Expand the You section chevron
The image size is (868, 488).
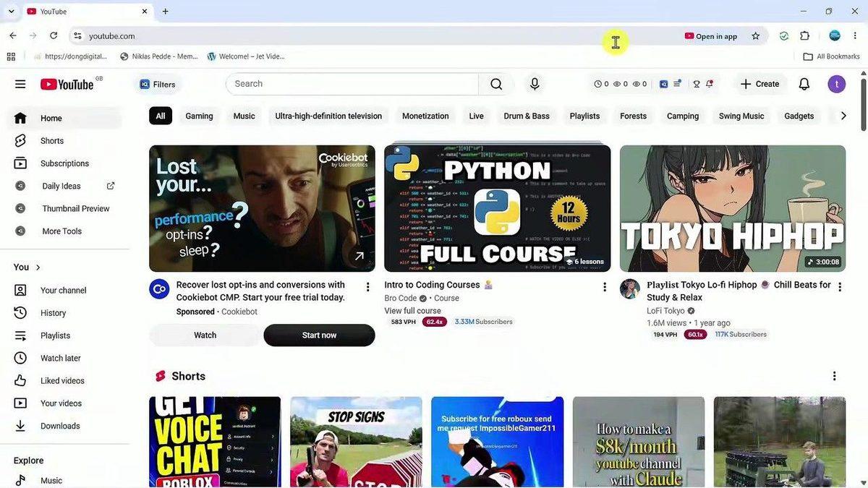point(38,267)
